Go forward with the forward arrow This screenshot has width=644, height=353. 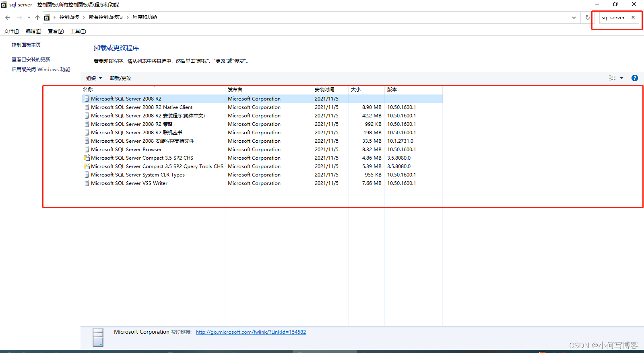pyautogui.click(x=19, y=17)
